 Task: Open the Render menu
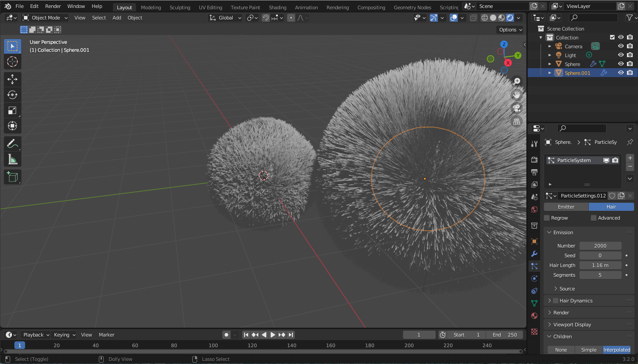coord(53,6)
